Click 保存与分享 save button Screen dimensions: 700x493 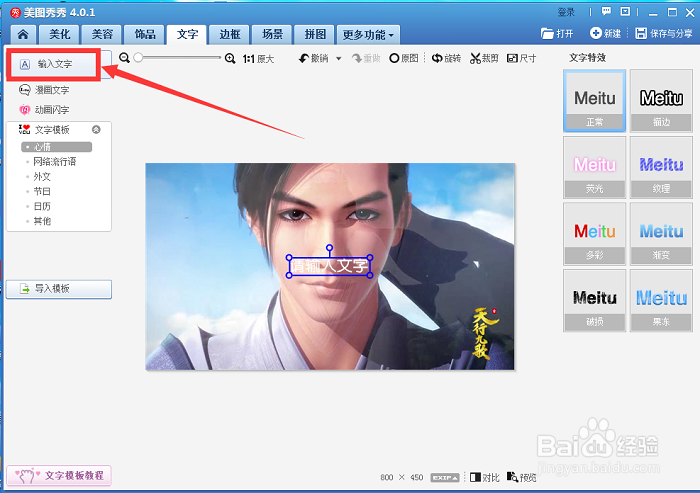664,33
